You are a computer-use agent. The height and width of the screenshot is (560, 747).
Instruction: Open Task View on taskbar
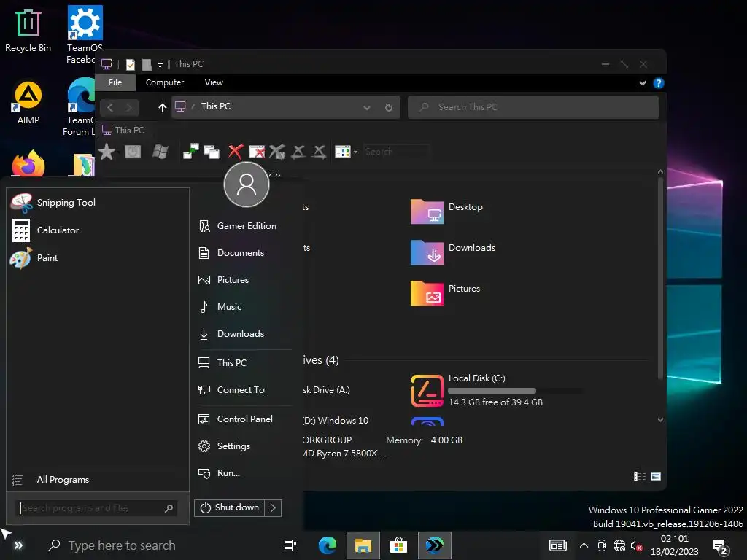tap(290, 545)
